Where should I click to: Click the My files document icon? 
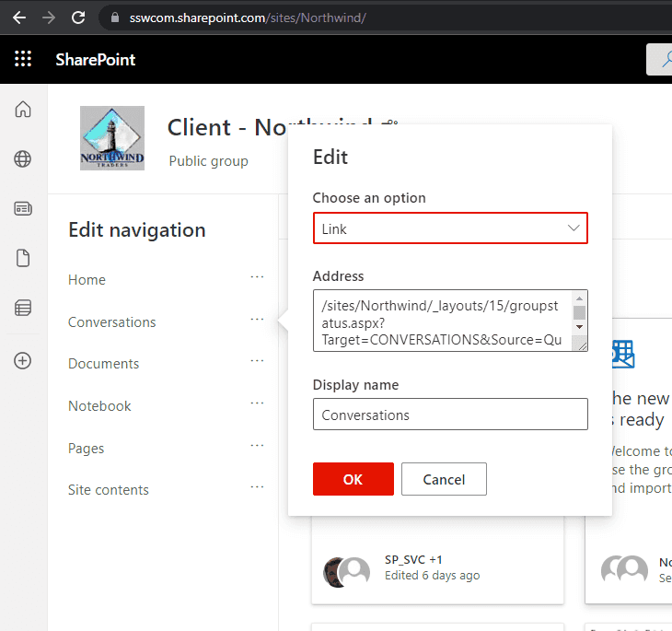tap(23, 259)
